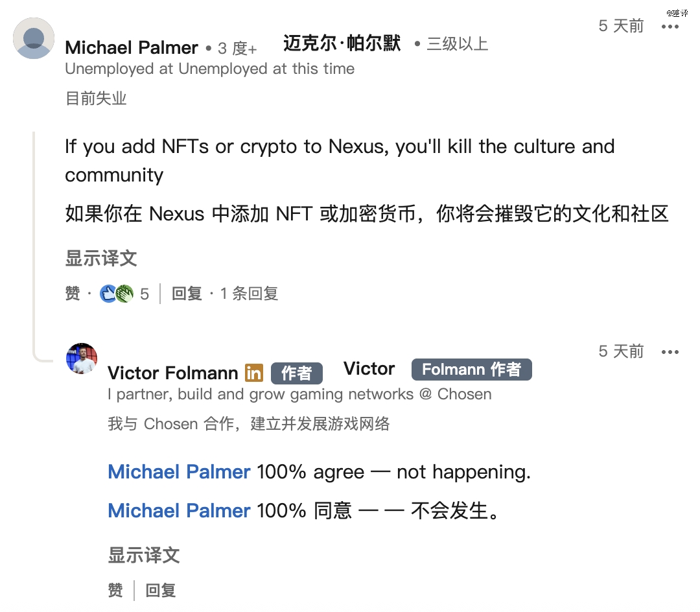This screenshot has width=700, height=612.
Task: Click the 5 天前 timestamp on Palmer's comment
Action: 621,26
